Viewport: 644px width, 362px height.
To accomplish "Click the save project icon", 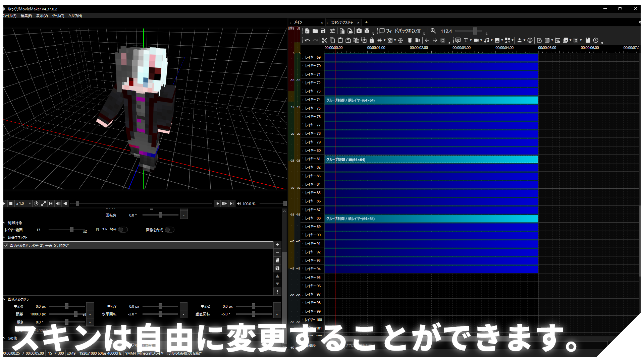I will (x=323, y=31).
